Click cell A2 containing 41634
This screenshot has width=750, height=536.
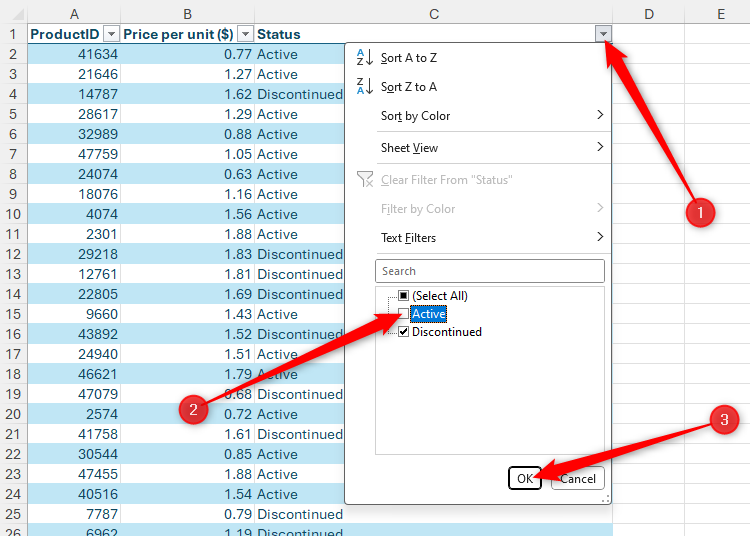click(x=75, y=54)
